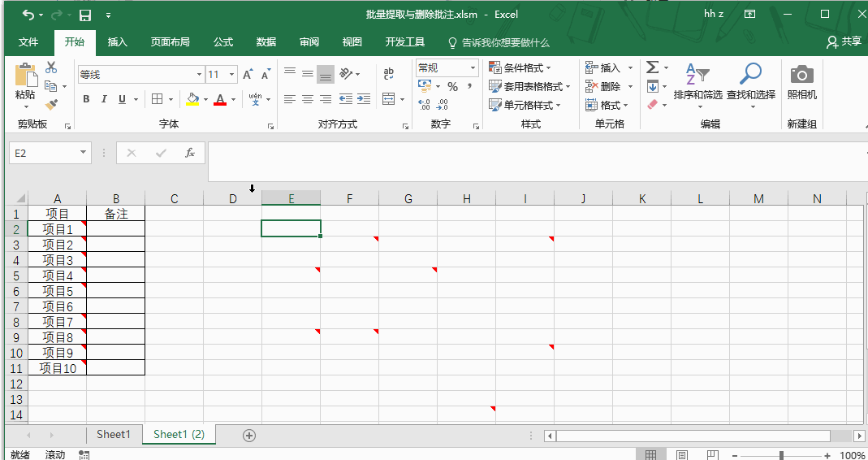Click the percent style icon
Image resolution: width=868 pixels, height=460 pixels.
coord(452,87)
